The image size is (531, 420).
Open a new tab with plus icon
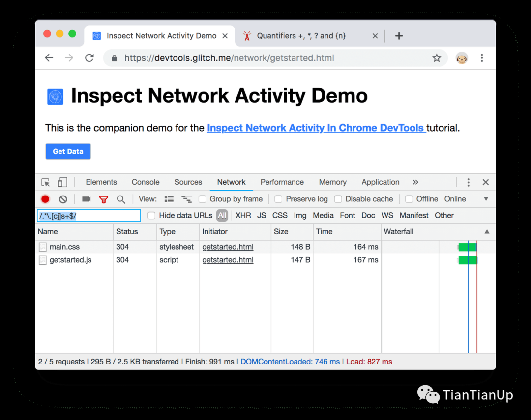coord(399,36)
